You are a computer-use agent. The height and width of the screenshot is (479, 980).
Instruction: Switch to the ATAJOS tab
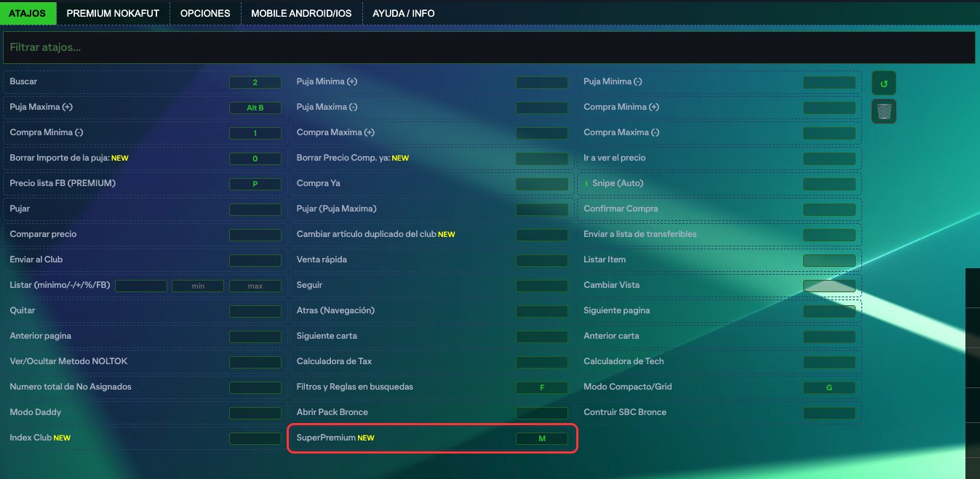click(x=28, y=13)
